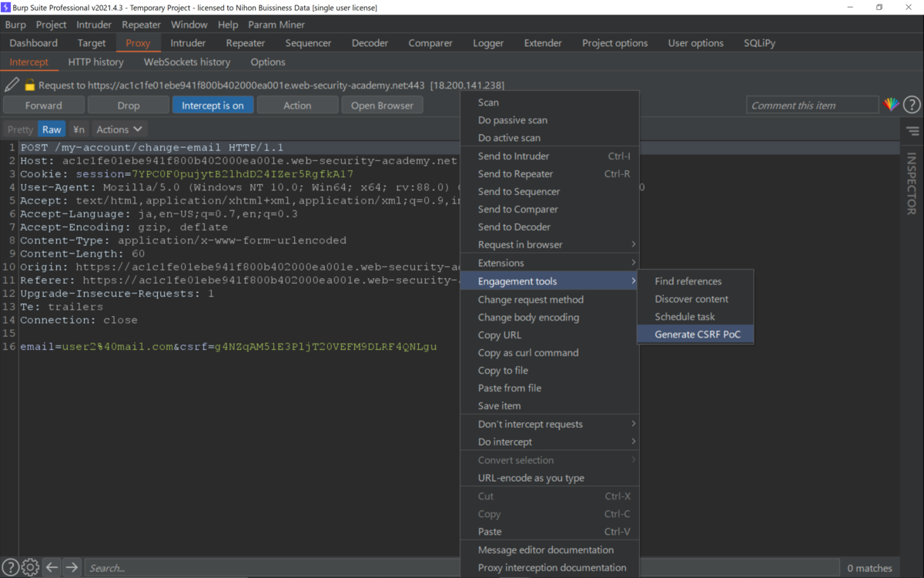Switch to the Extender tab
Viewport: 924px width, 578px height.
[x=543, y=43]
